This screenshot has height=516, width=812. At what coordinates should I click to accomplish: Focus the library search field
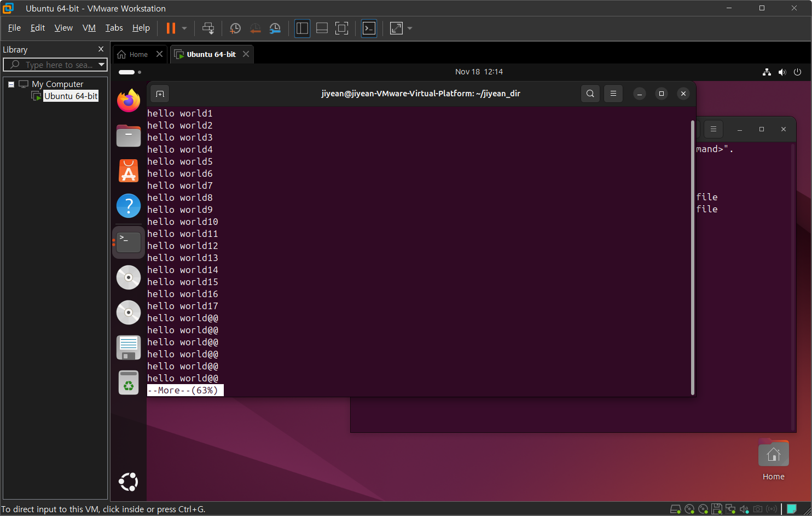pyautogui.click(x=55, y=65)
